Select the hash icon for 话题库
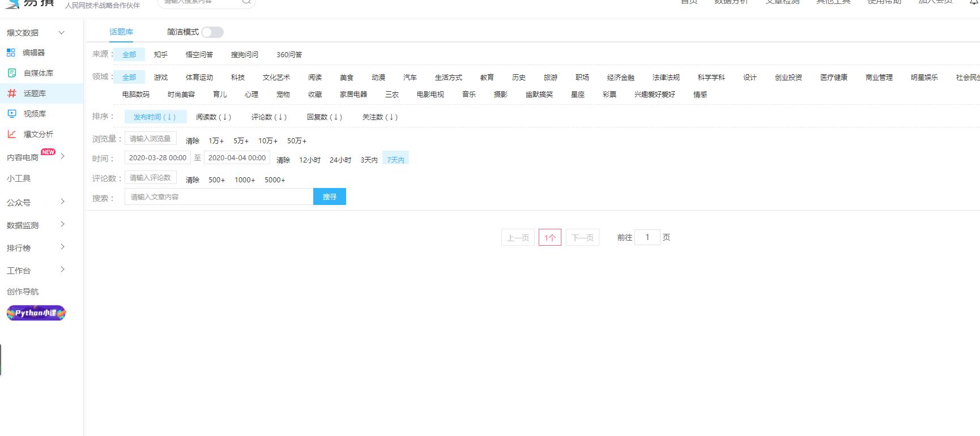This screenshot has width=980, height=436. (12, 93)
